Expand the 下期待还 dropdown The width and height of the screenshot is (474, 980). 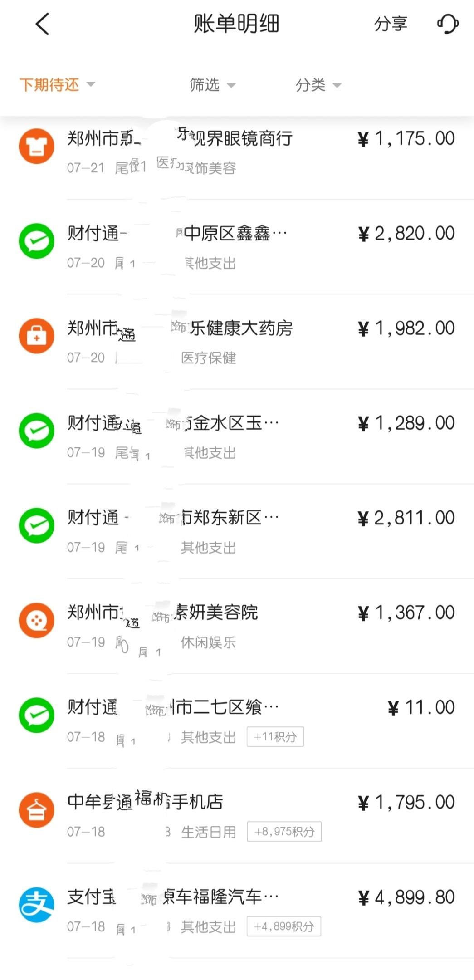click(57, 85)
